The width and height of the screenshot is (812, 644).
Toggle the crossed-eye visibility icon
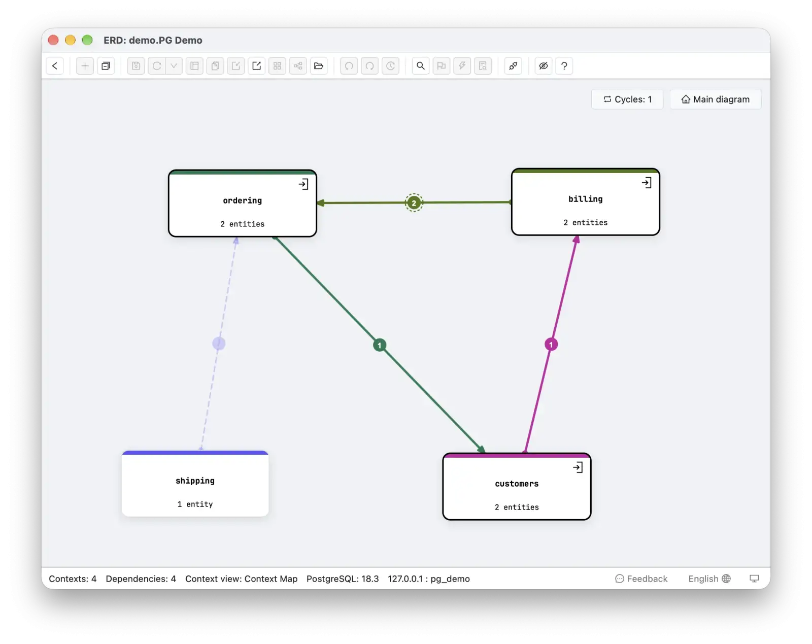coord(544,66)
